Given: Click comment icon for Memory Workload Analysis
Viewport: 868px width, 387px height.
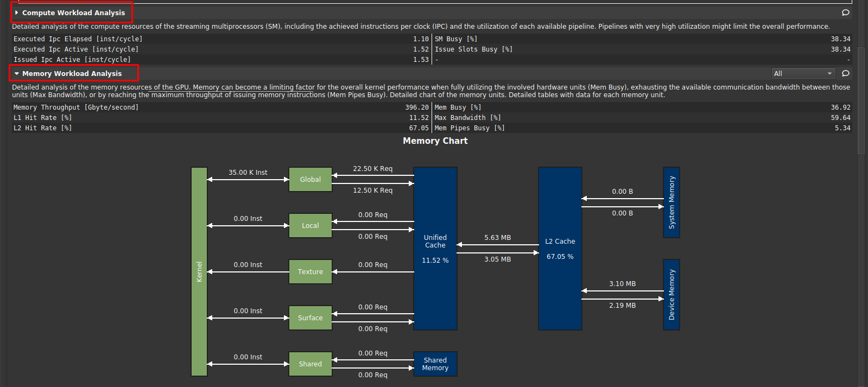Looking at the screenshot, I should (845, 73).
